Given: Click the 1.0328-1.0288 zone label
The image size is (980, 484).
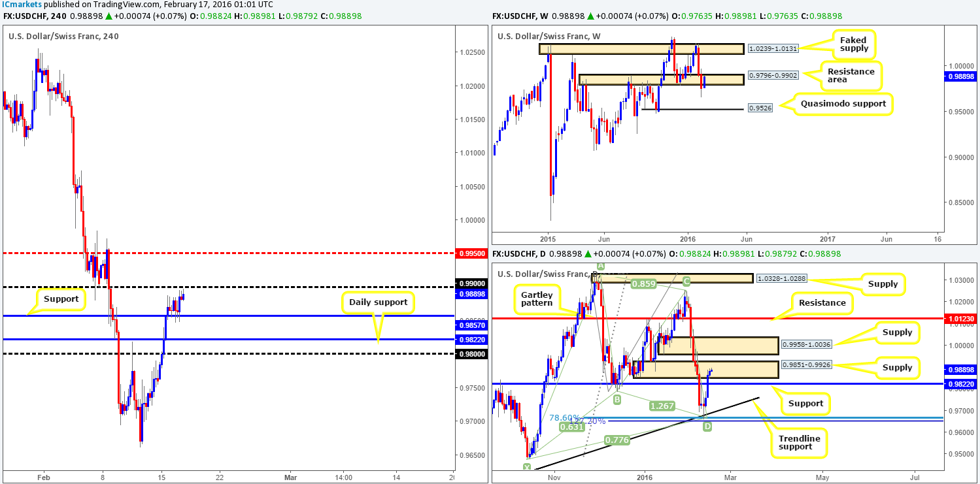Looking at the screenshot, I should point(781,278).
